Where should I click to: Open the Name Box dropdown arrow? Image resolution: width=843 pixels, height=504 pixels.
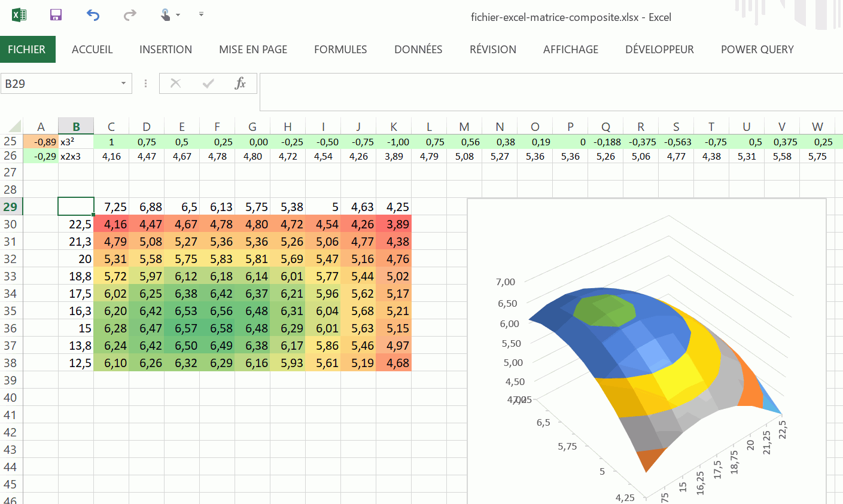tap(123, 84)
